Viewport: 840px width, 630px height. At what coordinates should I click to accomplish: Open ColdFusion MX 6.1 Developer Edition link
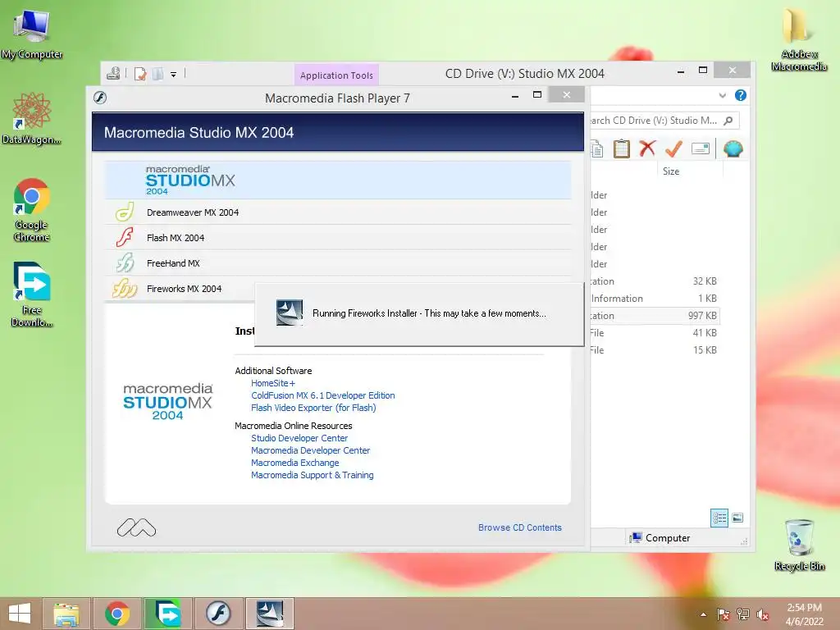pos(322,395)
